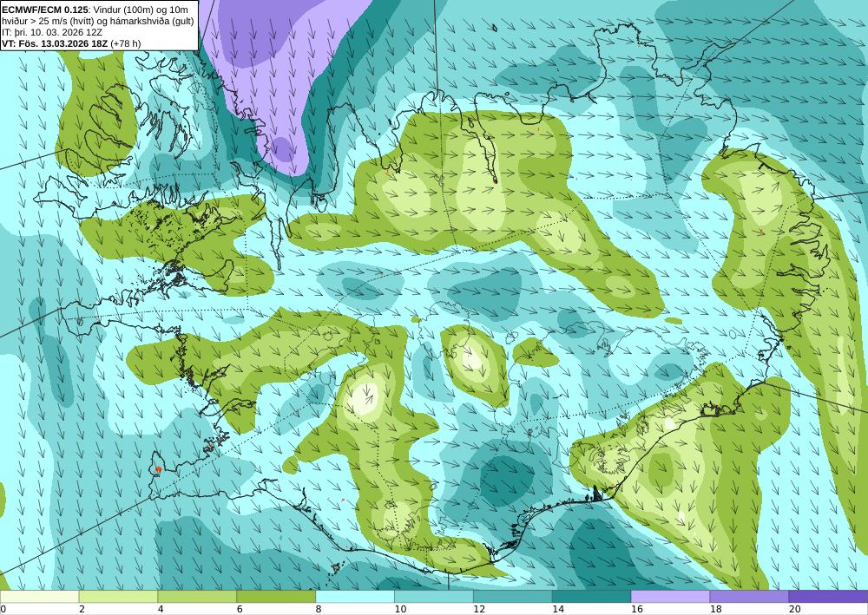Click the legend scale value 2

82,610
